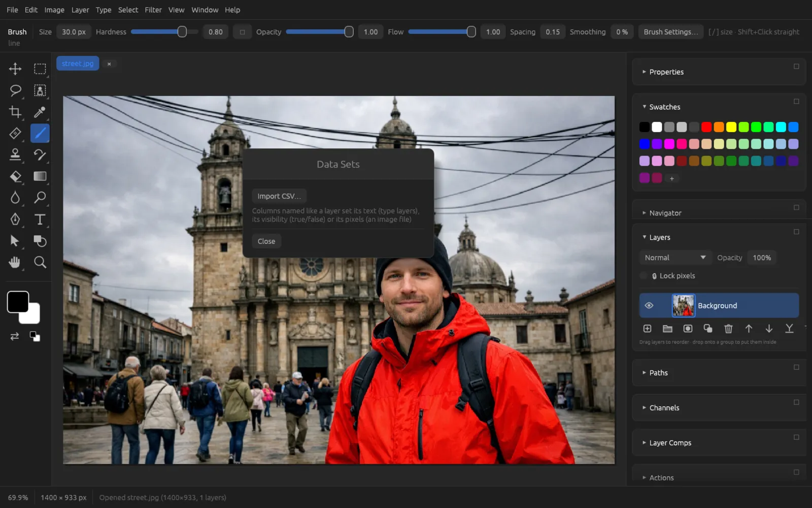Select the Clone Stamp tool
The width and height of the screenshot is (812, 508).
[15, 154]
